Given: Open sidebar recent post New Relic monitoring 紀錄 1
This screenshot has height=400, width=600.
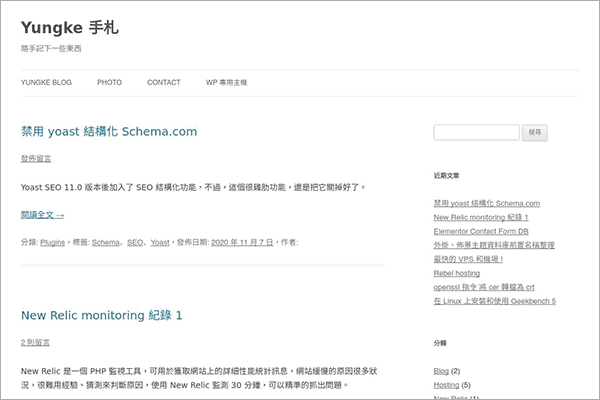Looking at the screenshot, I should [481, 217].
